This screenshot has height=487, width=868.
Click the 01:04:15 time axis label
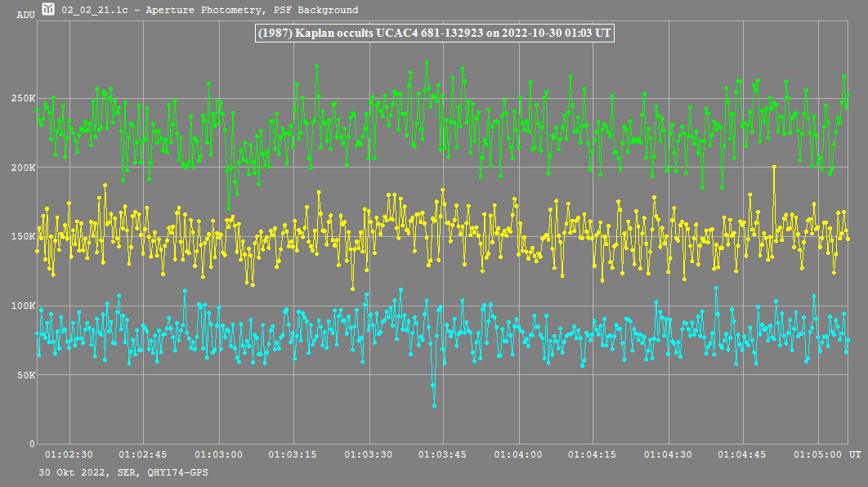[593, 454]
